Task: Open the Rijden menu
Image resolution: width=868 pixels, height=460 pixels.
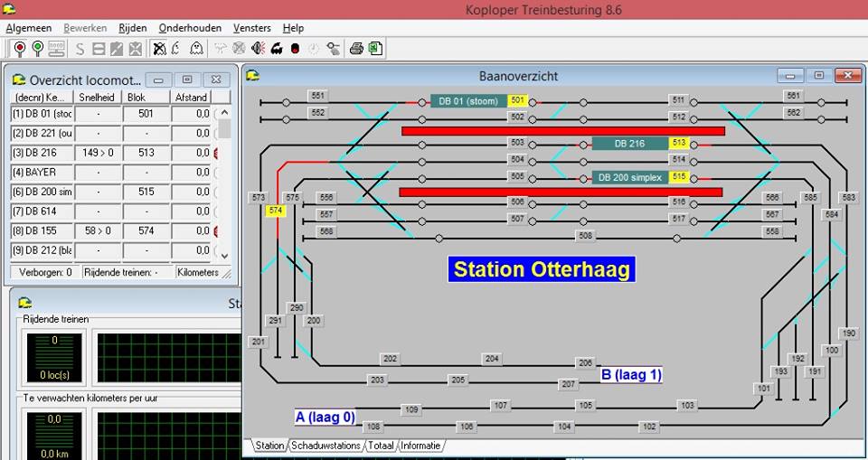Action: 133,28
